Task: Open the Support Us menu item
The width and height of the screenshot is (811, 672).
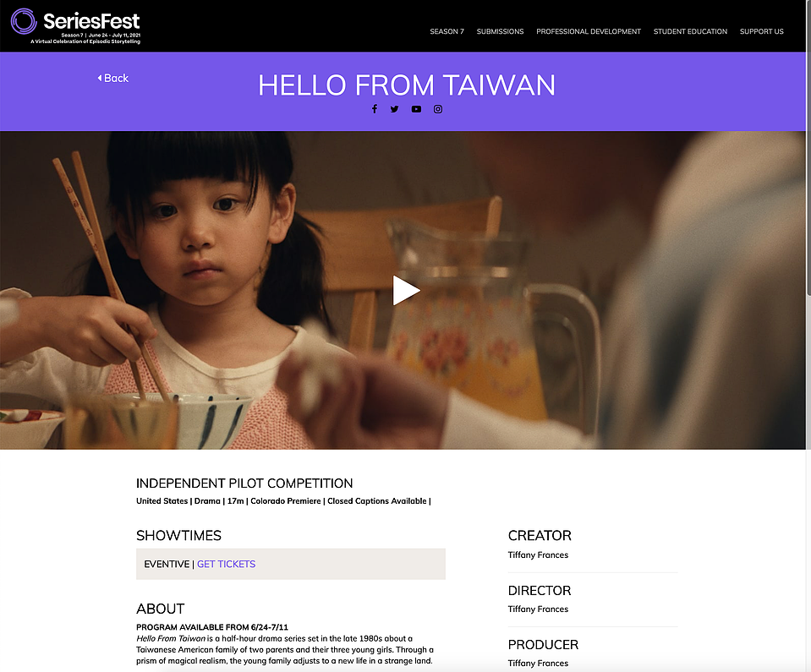Action: (x=762, y=31)
